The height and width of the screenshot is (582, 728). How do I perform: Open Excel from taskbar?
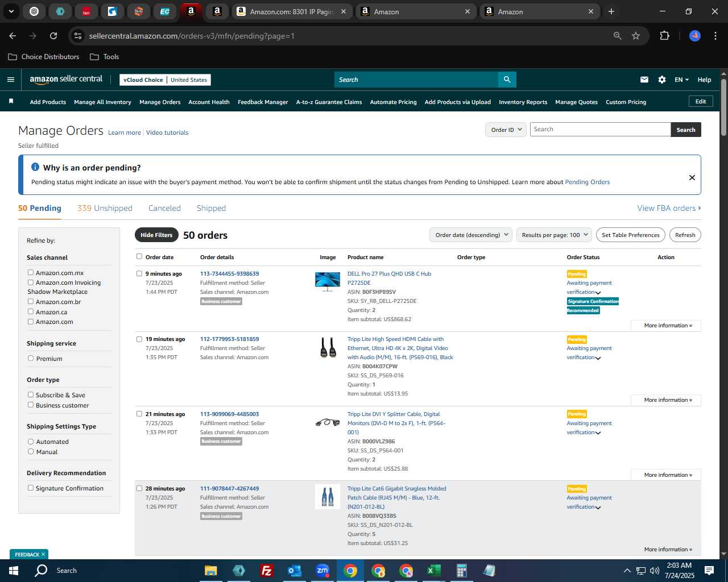coord(433,571)
